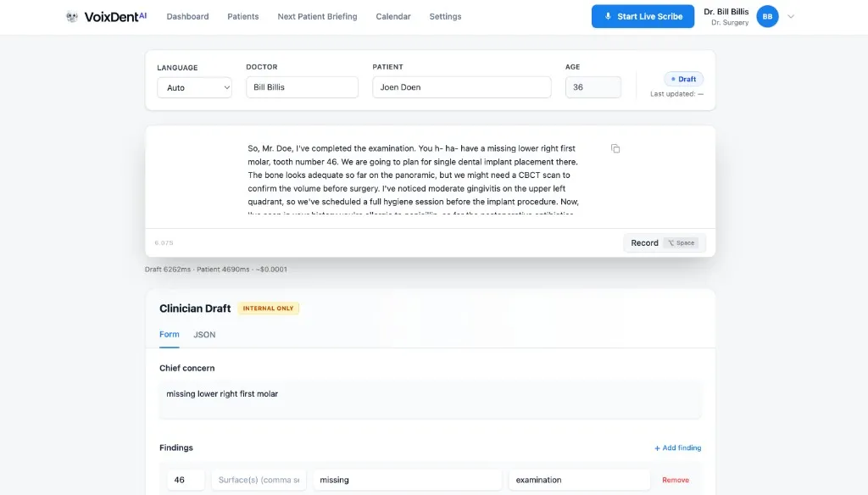Click the Surface(s) input field
Screen dimensions: 868x495
(259, 480)
